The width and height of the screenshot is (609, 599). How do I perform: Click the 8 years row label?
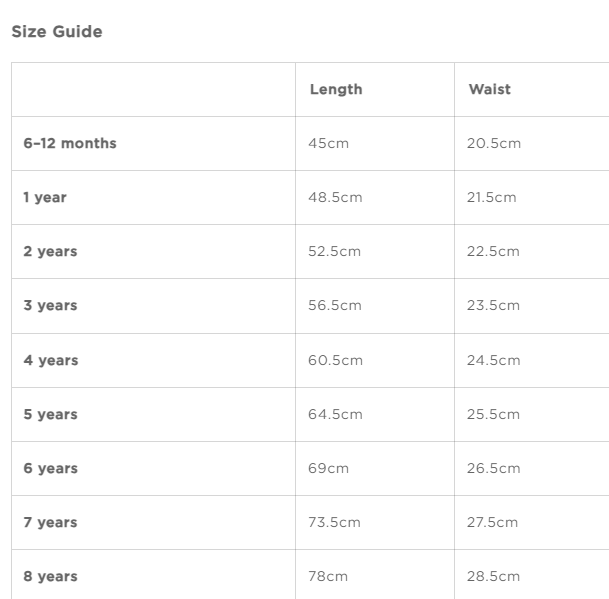[50, 576]
